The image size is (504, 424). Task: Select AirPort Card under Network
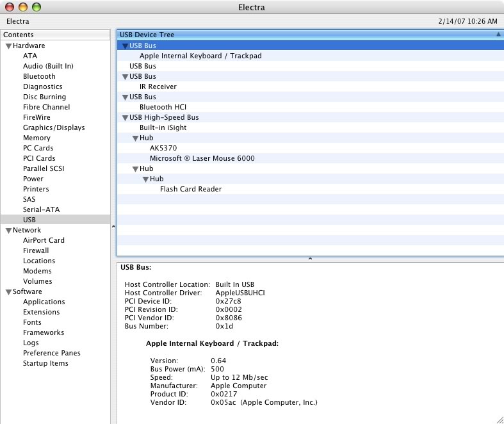coord(44,240)
